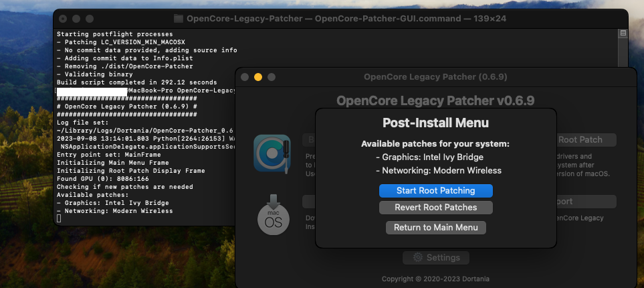644x288 pixels.
Task: Click the Post-Install Menu heading
Action: click(x=435, y=123)
